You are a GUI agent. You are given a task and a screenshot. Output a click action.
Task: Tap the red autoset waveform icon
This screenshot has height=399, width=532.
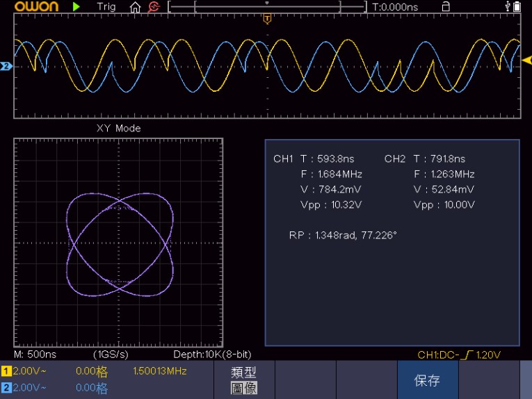click(154, 7)
